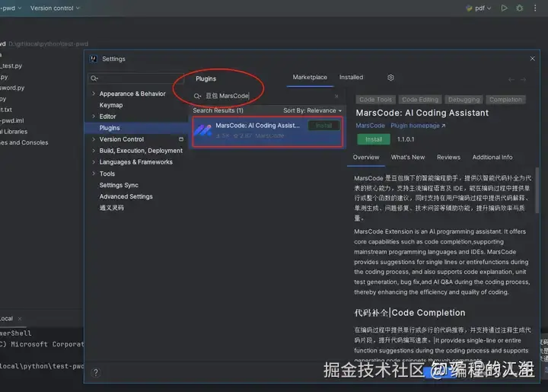Click the Debugging tag
The image size is (548, 392).
tap(464, 100)
